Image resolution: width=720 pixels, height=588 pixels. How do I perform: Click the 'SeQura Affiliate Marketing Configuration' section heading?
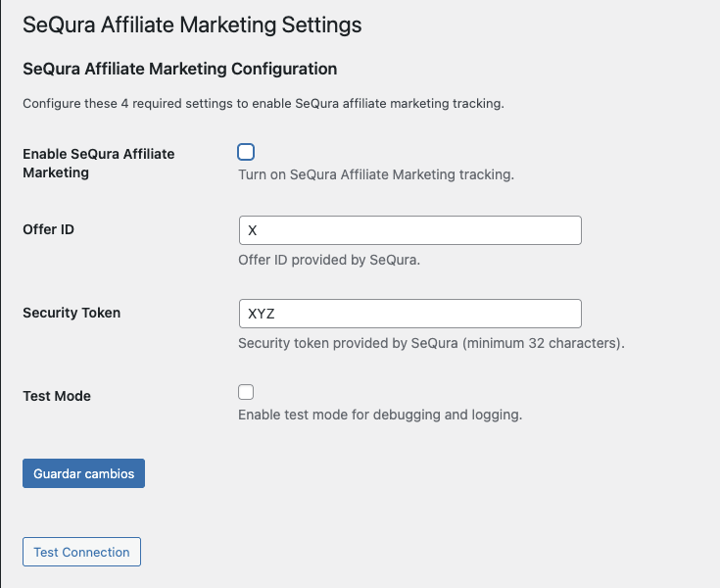point(179,70)
